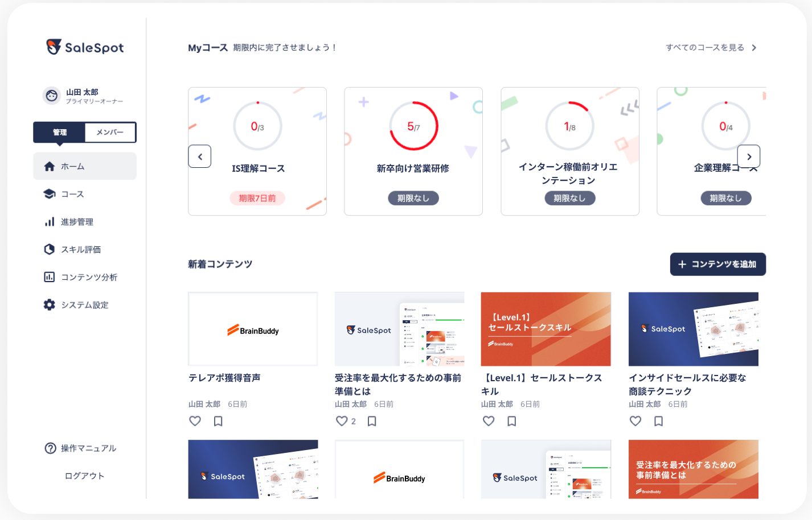Open the ホーム menu item
Screen dimensions: 812x520
[85, 166]
